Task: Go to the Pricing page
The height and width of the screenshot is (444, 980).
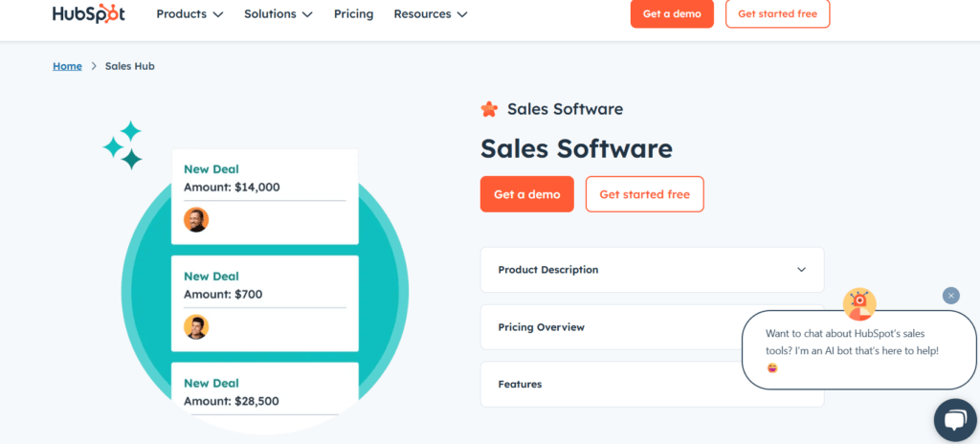Action: [354, 13]
